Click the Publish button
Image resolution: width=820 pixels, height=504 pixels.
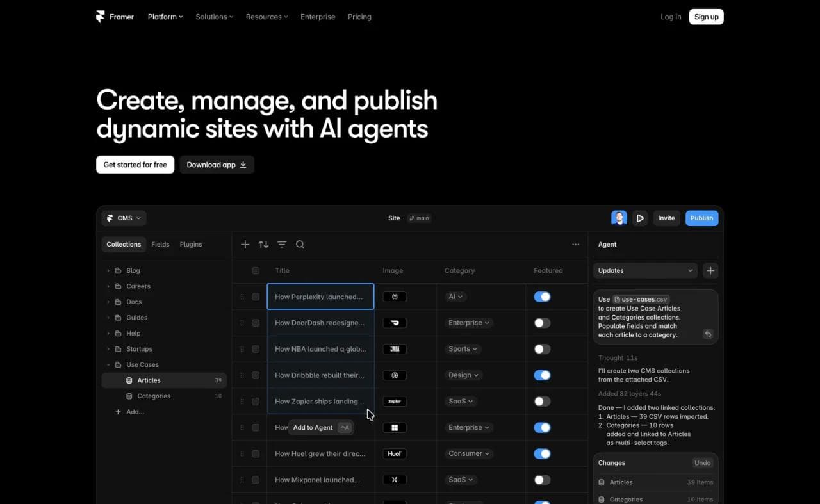701,218
